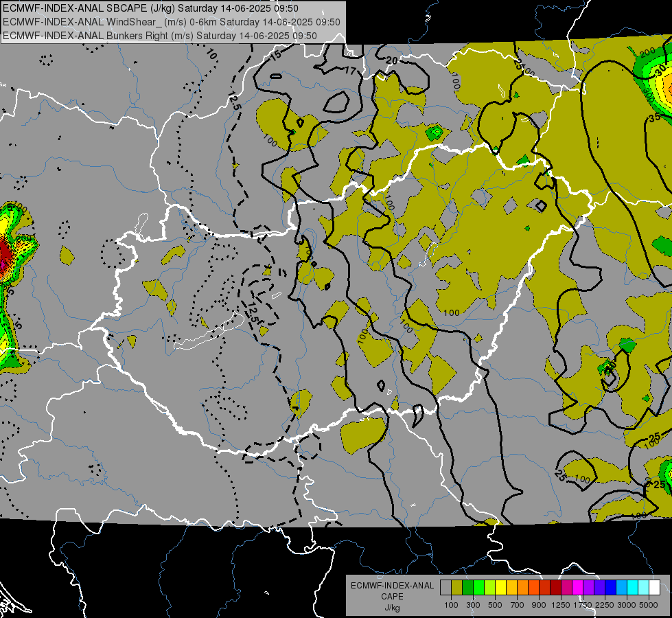This screenshot has width=672, height=618.
Task: Click the Bunkers Right title line
Action: pos(160,36)
